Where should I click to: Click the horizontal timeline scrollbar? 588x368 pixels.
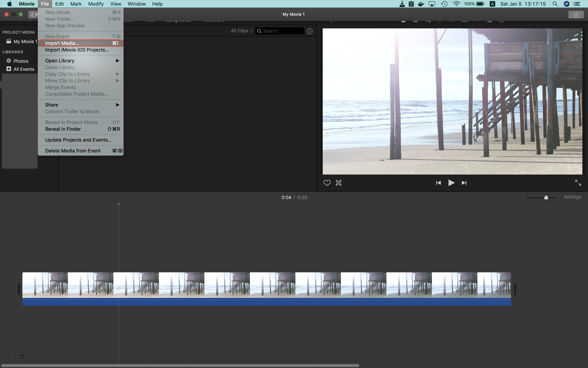[180, 366]
